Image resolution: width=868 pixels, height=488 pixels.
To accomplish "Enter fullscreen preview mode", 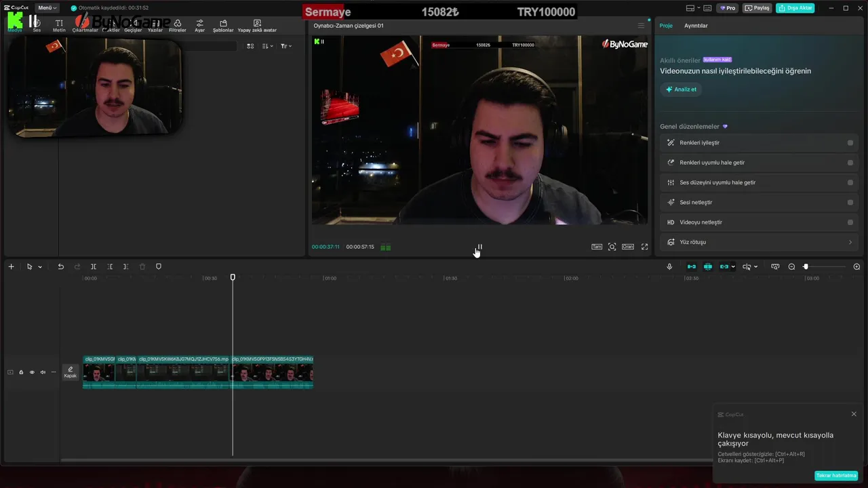I will (644, 247).
